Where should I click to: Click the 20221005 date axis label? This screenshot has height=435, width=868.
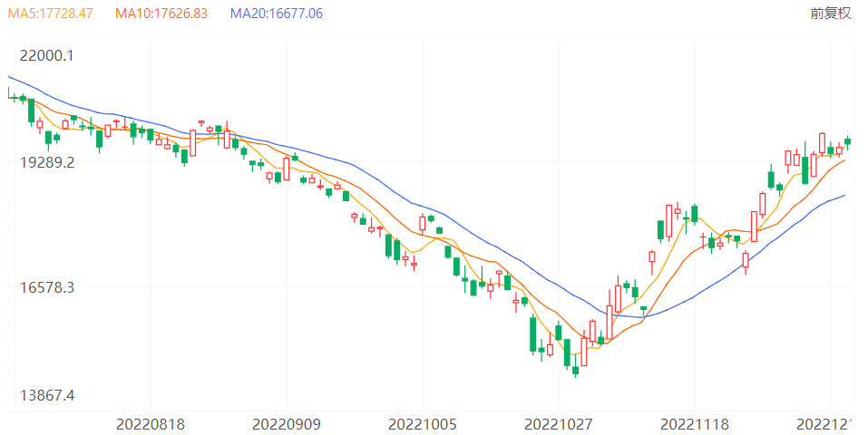(x=423, y=424)
